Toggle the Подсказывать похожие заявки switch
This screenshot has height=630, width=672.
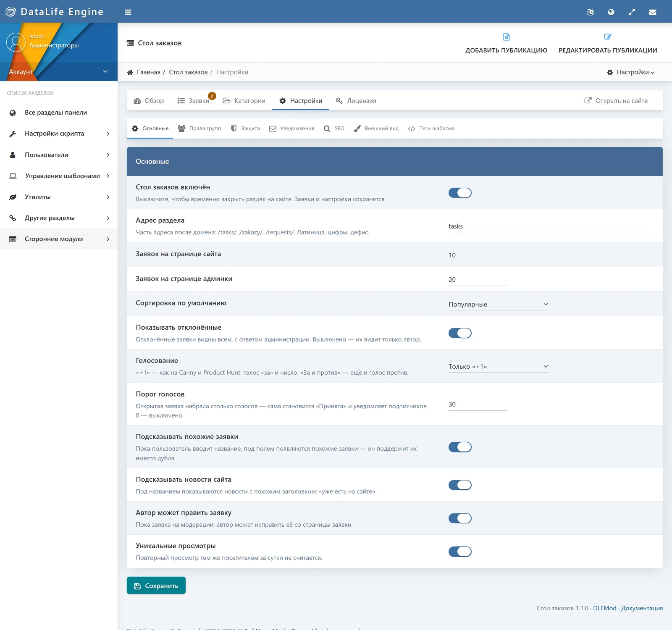click(x=460, y=447)
